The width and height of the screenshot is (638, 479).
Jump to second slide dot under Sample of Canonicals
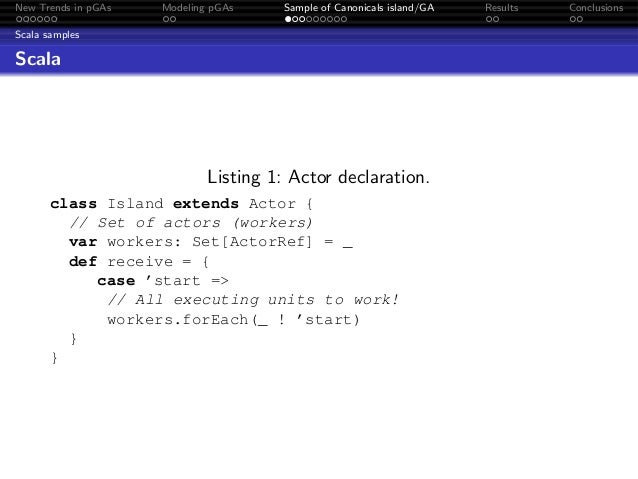295,19
